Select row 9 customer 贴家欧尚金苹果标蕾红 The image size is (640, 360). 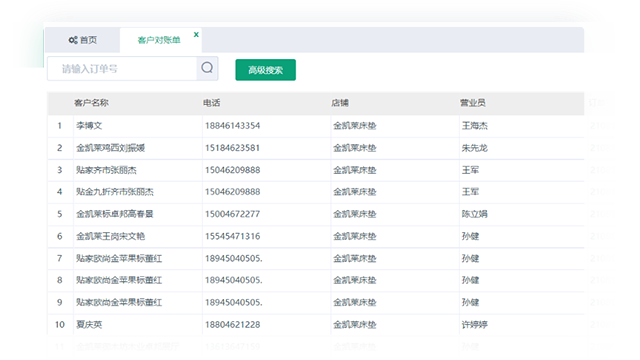click(x=119, y=302)
